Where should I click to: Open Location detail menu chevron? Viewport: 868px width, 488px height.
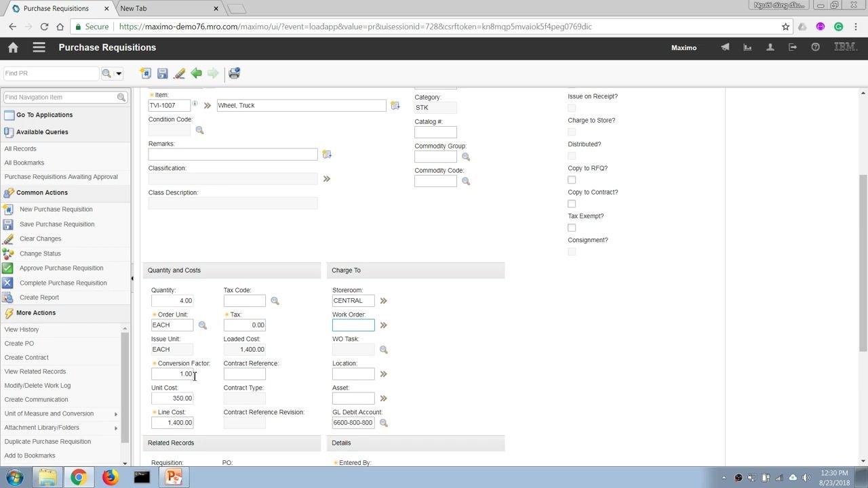(x=383, y=374)
